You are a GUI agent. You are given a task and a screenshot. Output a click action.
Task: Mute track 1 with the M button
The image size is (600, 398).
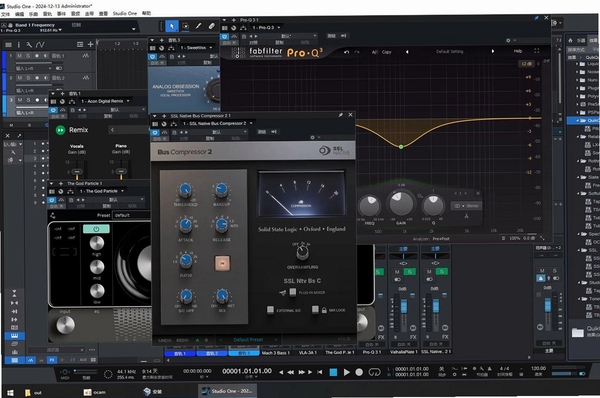(20, 55)
